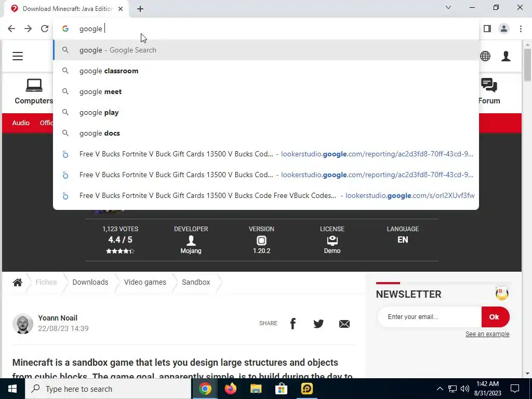The height and width of the screenshot is (399, 532).
Task: Choose the 'google meet' suggestion
Action: [x=266, y=91]
